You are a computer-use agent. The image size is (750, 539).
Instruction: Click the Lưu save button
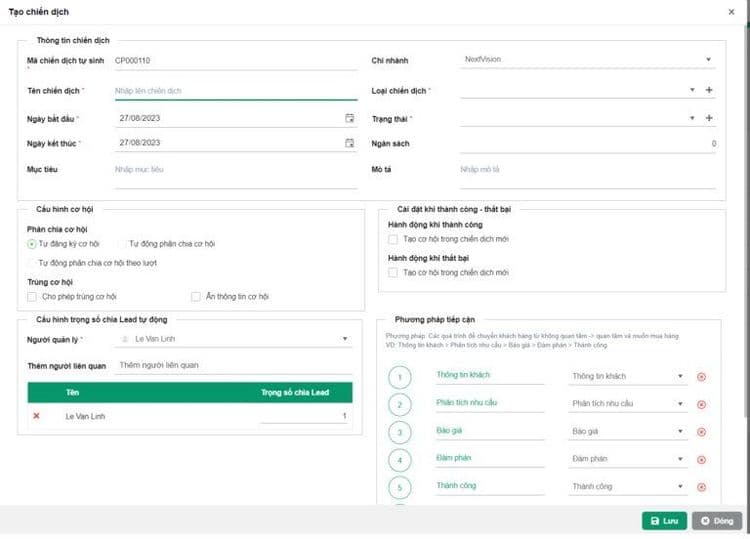click(664, 521)
